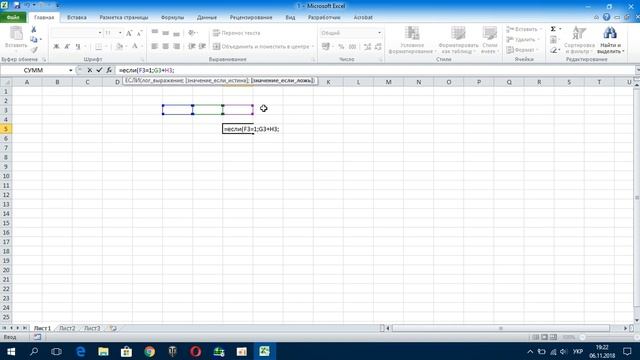Open the Рецензирование tab
The image size is (640, 360).
pyautogui.click(x=251, y=18)
